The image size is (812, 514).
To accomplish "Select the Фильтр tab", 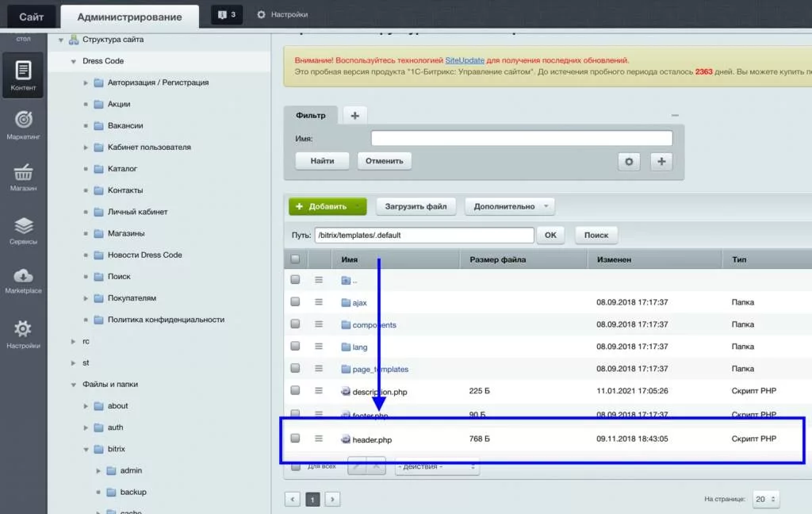I will pos(311,116).
